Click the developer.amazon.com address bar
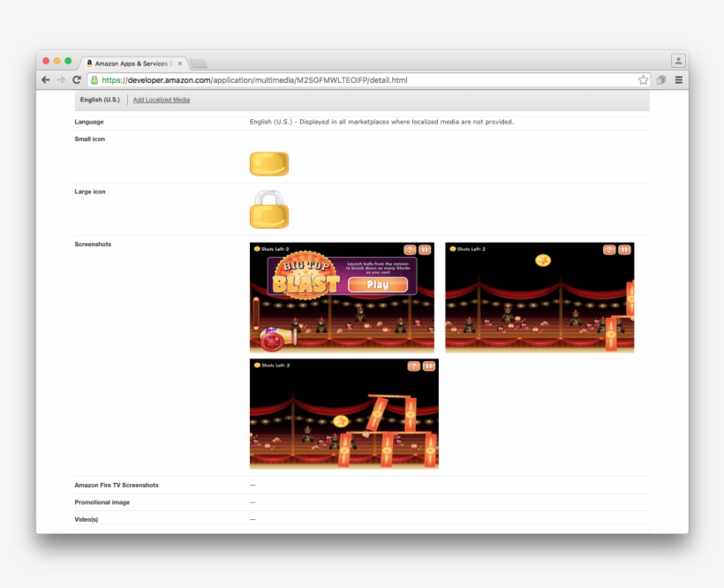 pos(353,80)
